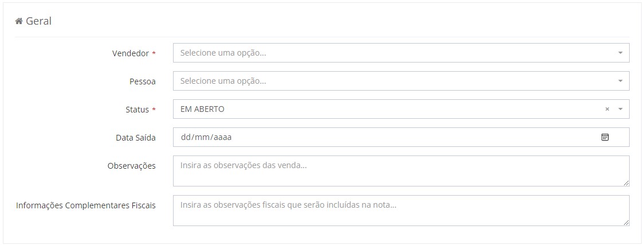Expand the Vendedor dropdown arrow
Viewport: 644px width, 245px height.
tap(620, 53)
